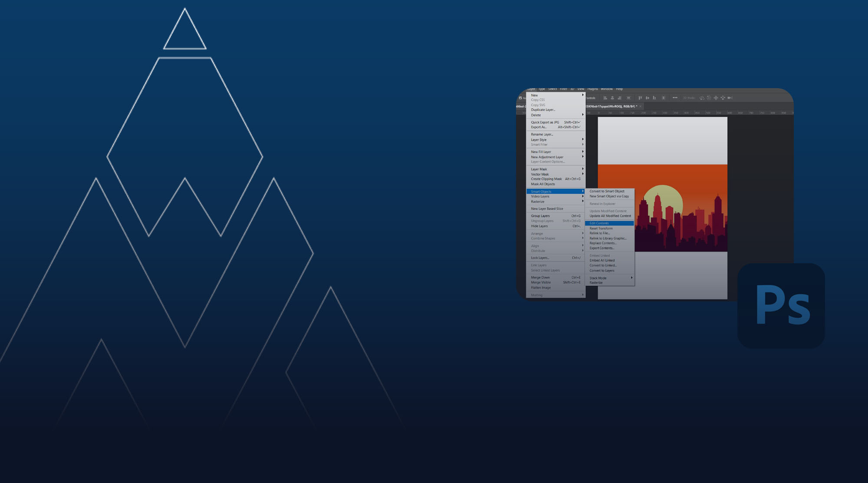
Task: Toggle the Auto-Select checkbox
Action: coord(520,98)
